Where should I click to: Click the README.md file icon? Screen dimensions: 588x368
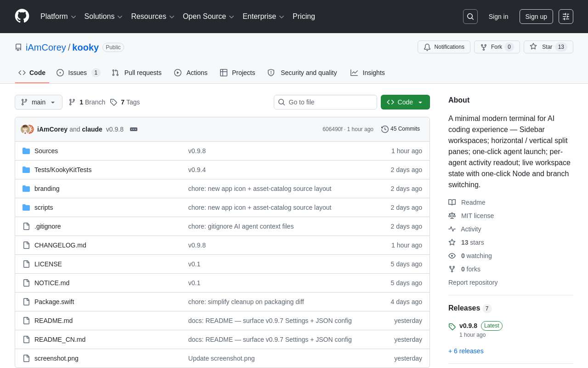26,321
